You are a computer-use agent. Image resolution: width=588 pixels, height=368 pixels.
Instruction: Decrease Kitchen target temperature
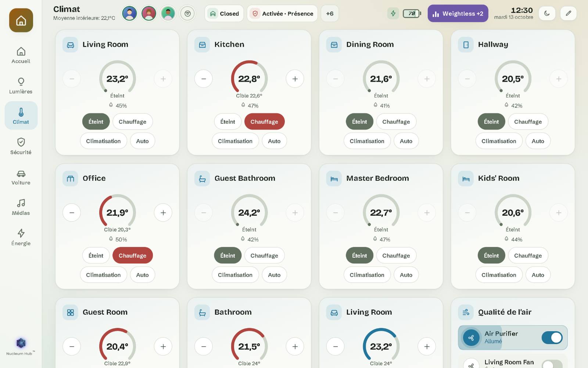(x=204, y=79)
